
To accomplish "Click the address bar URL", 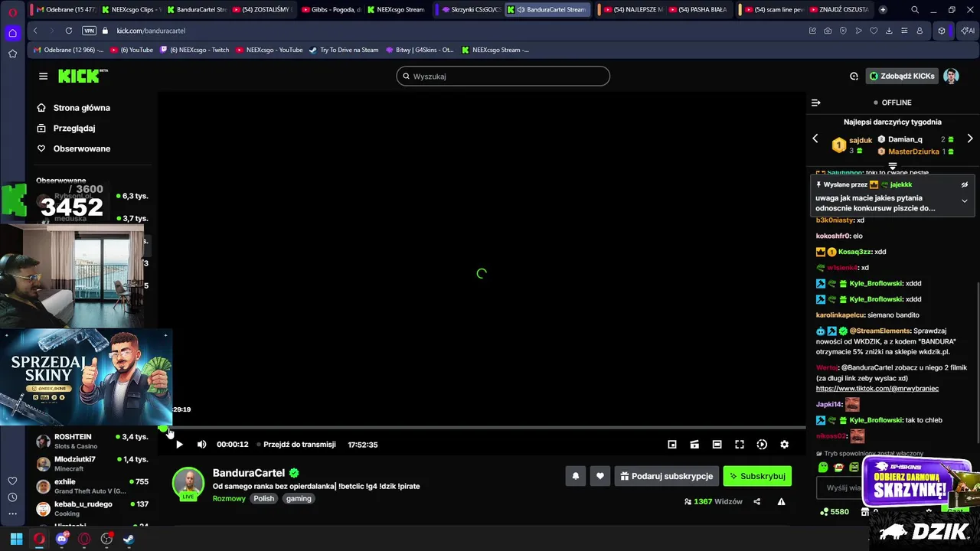I will point(151,31).
